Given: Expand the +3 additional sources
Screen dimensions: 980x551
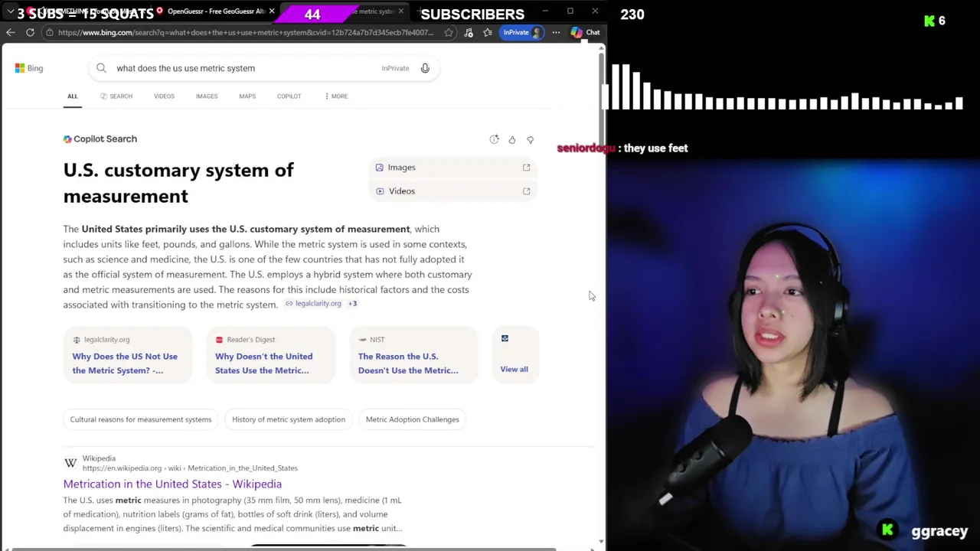Looking at the screenshot, I should coord(352,304).
